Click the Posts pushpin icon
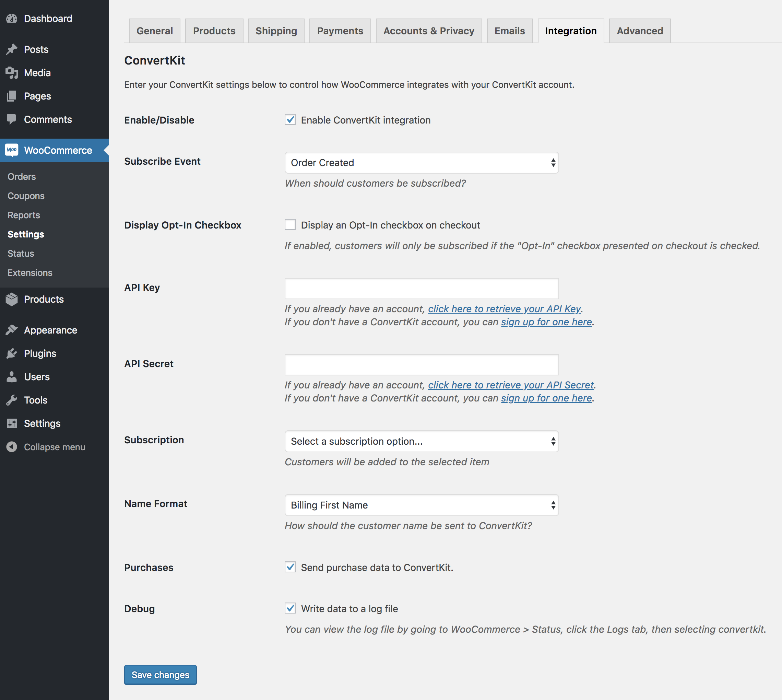Image resolution: width=782 pixels, height=700 pixels. click(x=12, y=49)
